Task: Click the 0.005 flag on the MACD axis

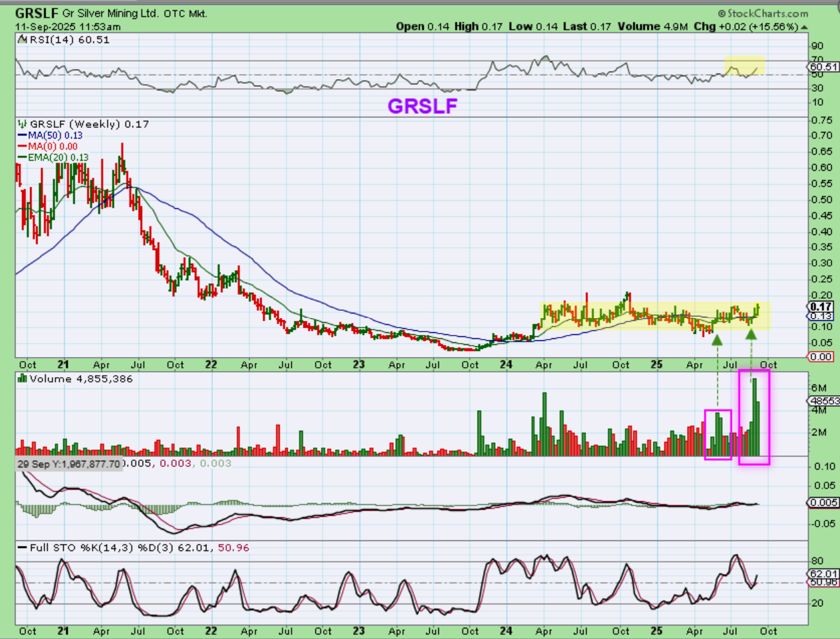Action: click(x=824, y=502)
